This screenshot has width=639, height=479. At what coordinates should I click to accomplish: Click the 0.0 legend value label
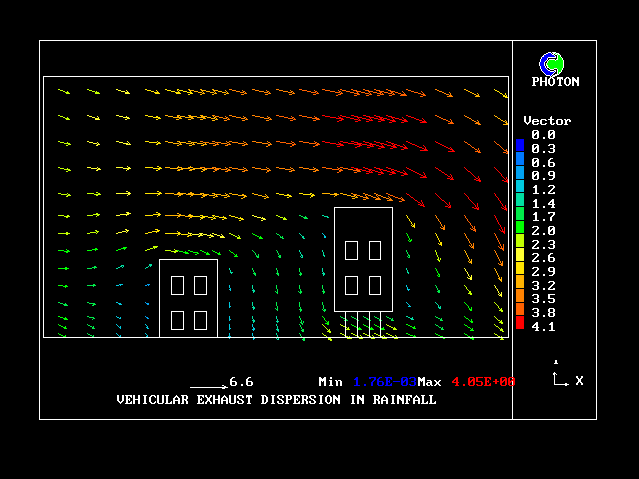coord(543,134)
